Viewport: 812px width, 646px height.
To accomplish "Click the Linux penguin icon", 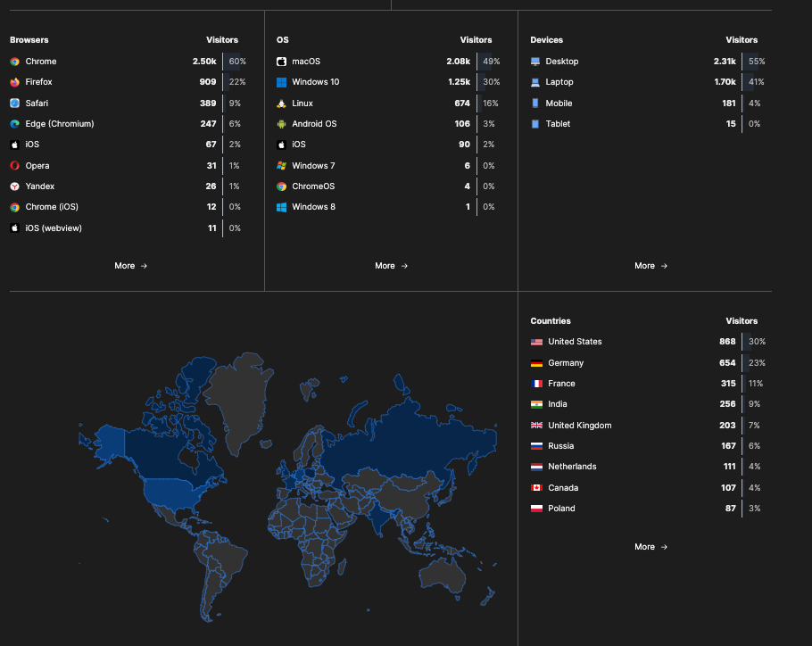I will click(x=281, y=104).
